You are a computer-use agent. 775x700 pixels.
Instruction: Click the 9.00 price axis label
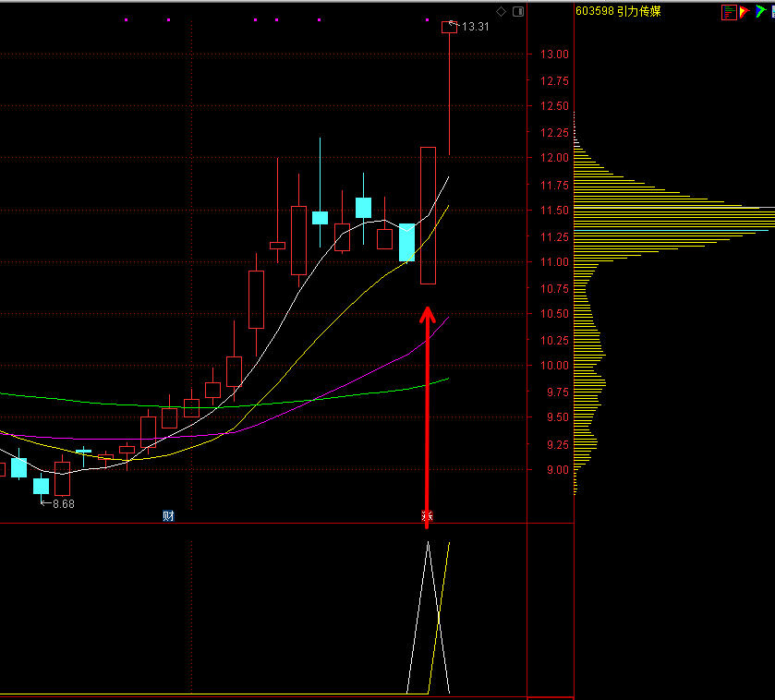[x=557, y=470]
